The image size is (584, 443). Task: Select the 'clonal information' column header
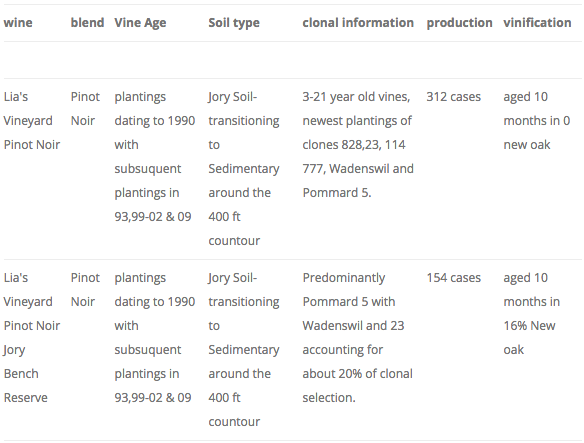coord(358,23)
